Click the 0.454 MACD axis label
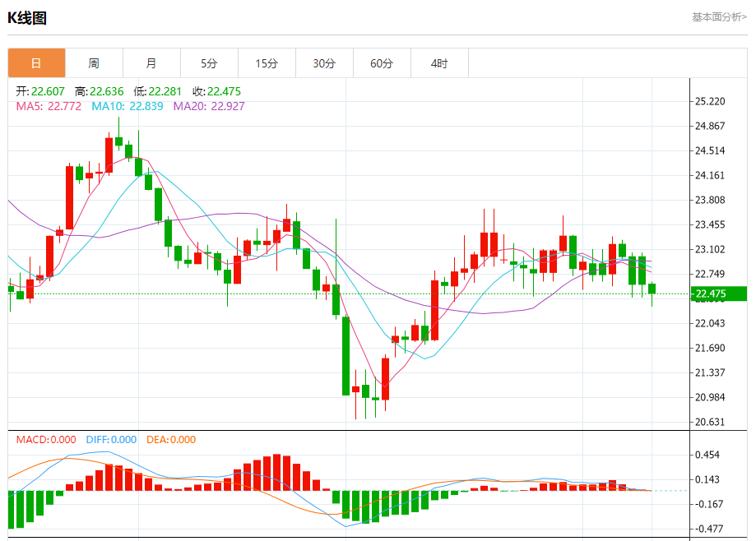756x541 pixels. tap(707, 455)
